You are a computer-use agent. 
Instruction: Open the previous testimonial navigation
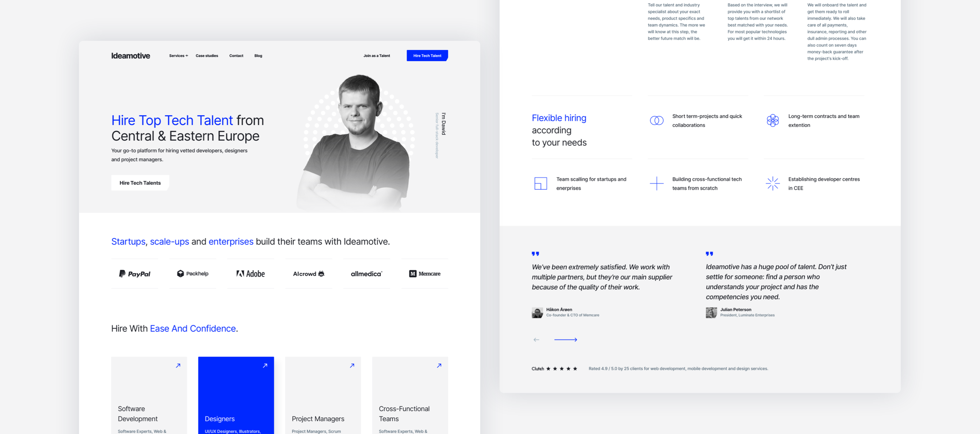536,340
